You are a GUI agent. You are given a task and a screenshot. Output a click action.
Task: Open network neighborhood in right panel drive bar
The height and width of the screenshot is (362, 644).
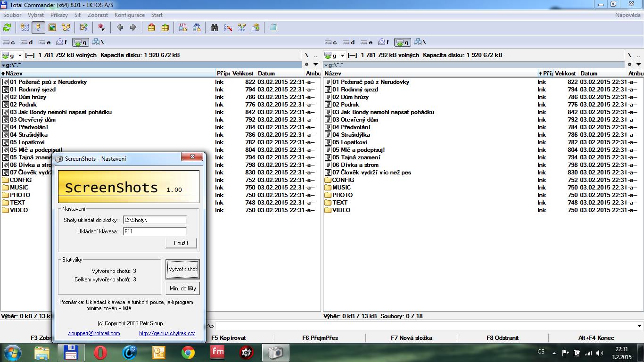[421, 42]
